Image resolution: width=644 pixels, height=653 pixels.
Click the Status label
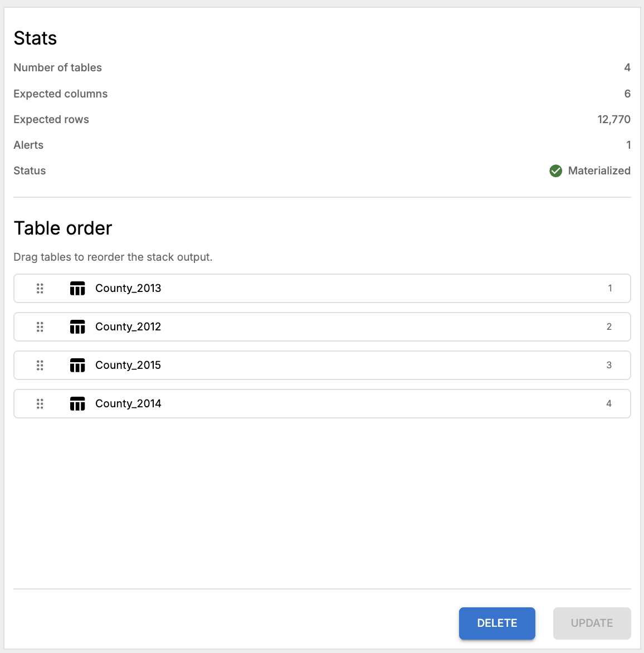(30, 170)
